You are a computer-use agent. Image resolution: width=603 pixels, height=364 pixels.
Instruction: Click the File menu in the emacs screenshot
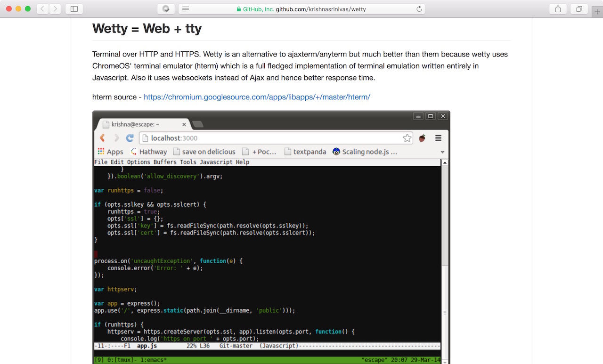(x=101, y=162)
